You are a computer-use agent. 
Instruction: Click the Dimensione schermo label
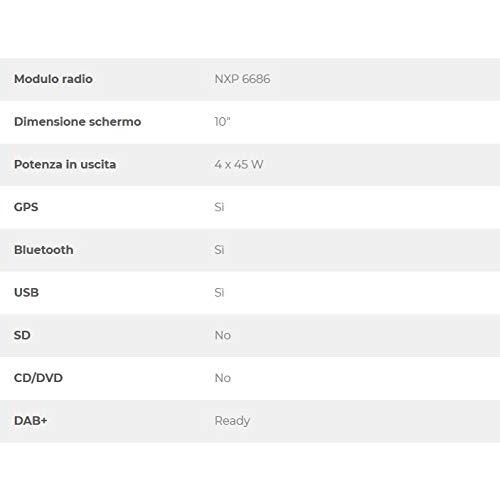coord(77,122)
